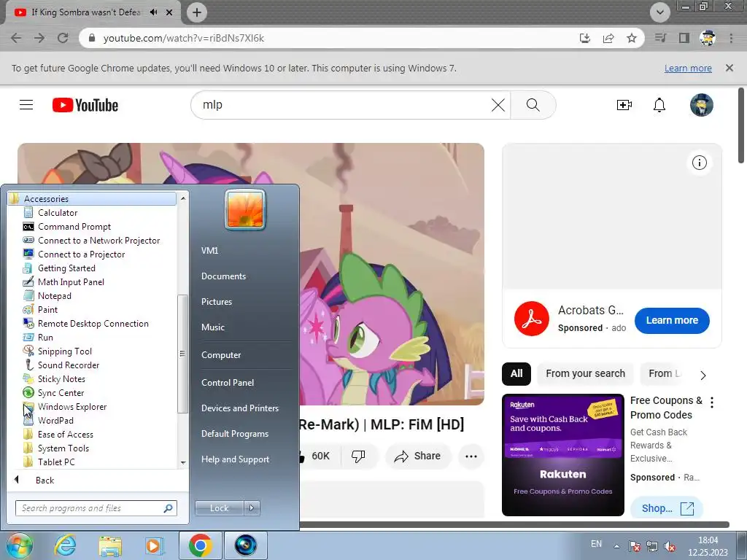Launch Math Input Panel
The image size is (747, 560).
tap(71, 282)
